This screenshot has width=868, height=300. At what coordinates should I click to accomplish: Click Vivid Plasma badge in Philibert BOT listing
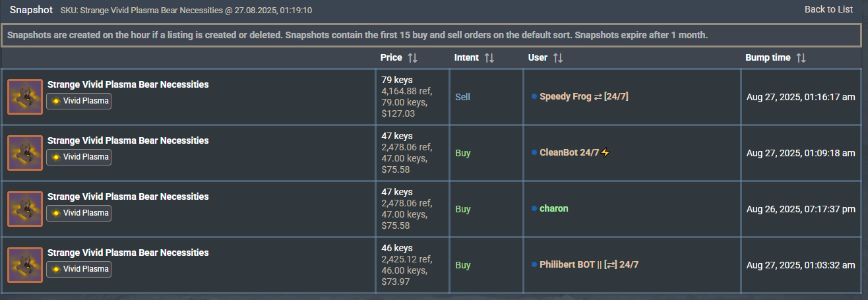click(79, 269)
